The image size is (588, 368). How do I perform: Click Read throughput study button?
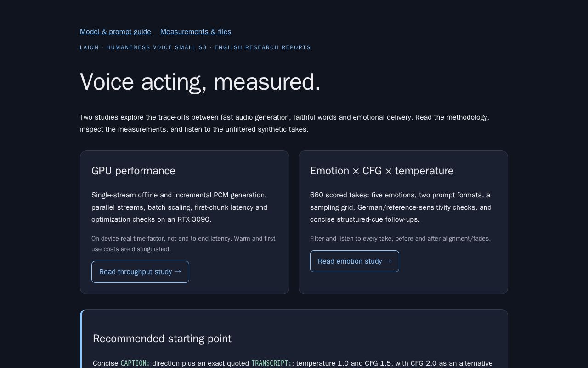(x=140, y=272)
